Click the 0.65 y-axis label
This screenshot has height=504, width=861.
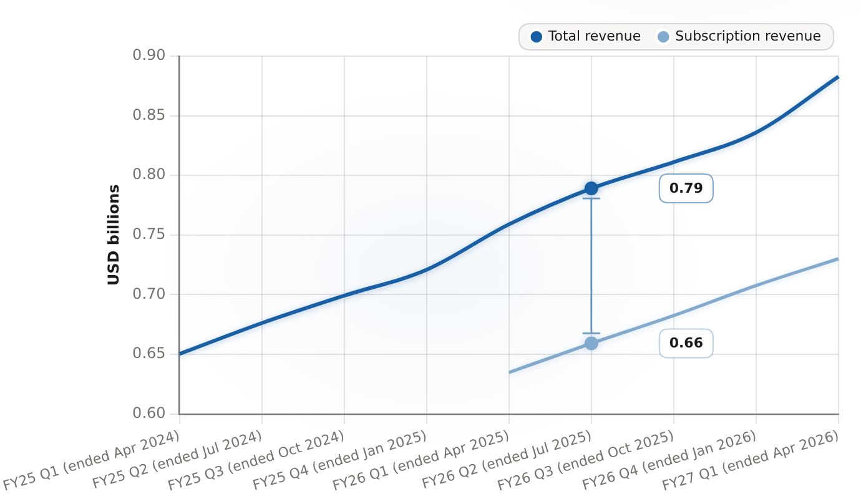149,354
